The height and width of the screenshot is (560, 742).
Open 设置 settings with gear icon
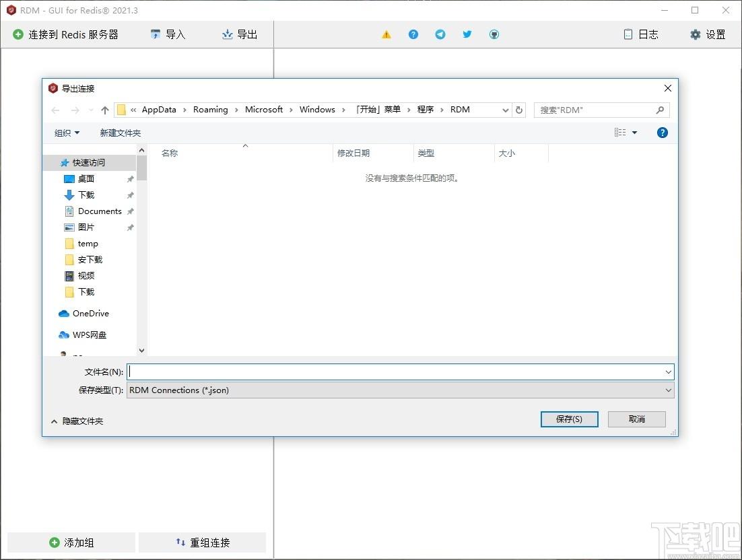[x=708, y=34]
